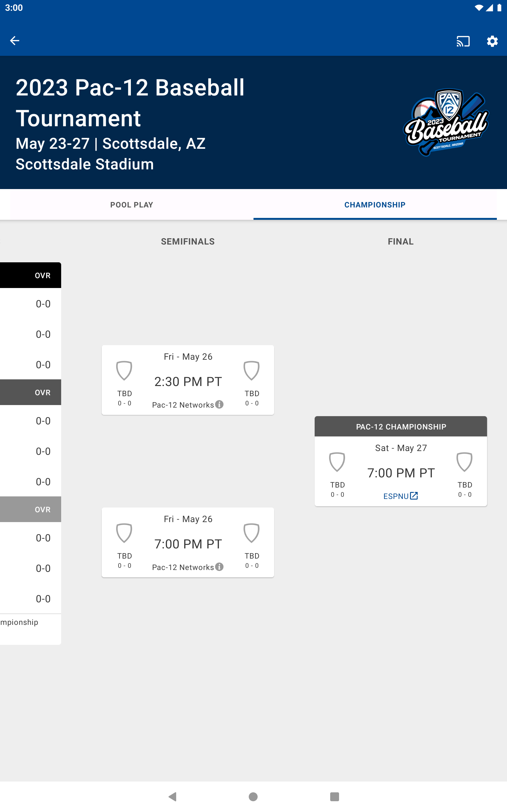
Task: Tap the 2023 Baseball Tournament logo
Action: [x=446, y=122]
